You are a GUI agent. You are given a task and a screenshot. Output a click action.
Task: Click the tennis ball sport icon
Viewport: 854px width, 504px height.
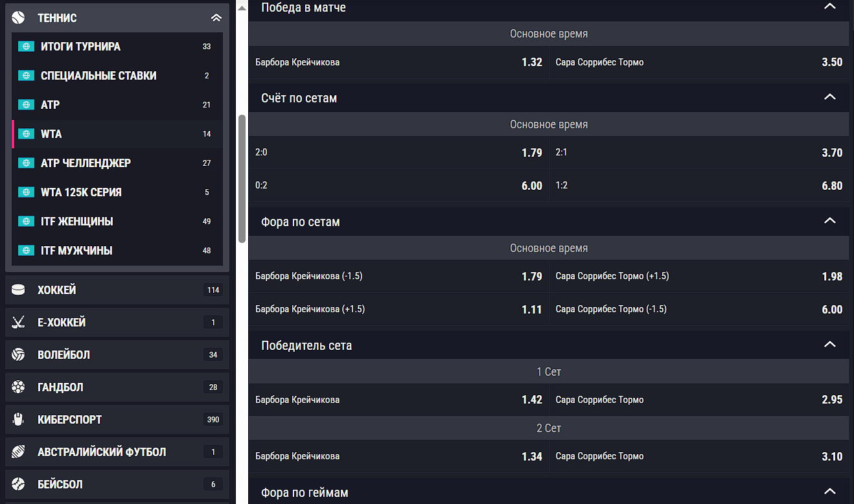click(x=18, y=17)
